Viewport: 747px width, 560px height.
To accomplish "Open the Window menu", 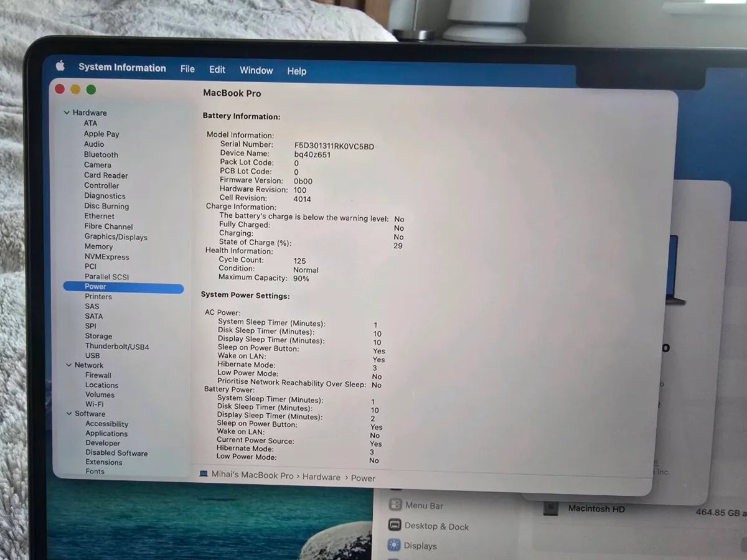I will (x=256, y=70).
